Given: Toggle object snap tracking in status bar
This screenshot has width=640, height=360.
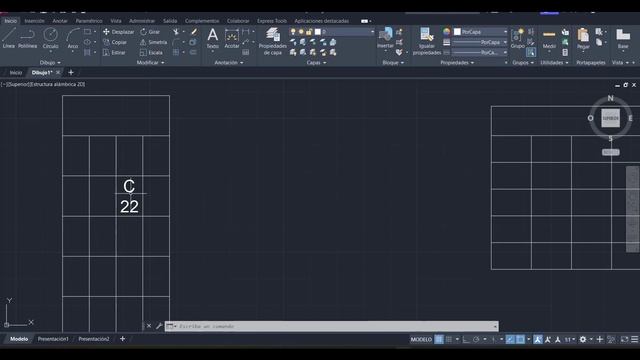Looking at the screenshot, I should [x=510, y=340].
